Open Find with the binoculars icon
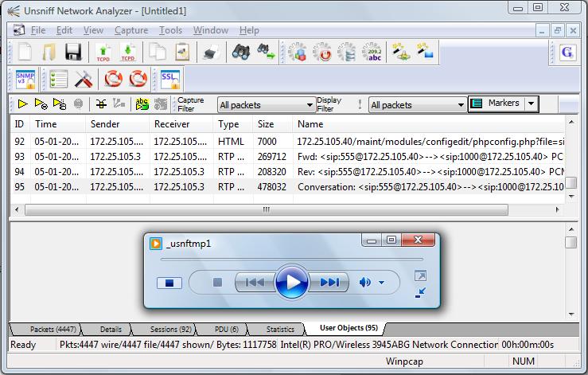Screen dimensions: 588x375 pyautogui.click(x=241, y=52)
